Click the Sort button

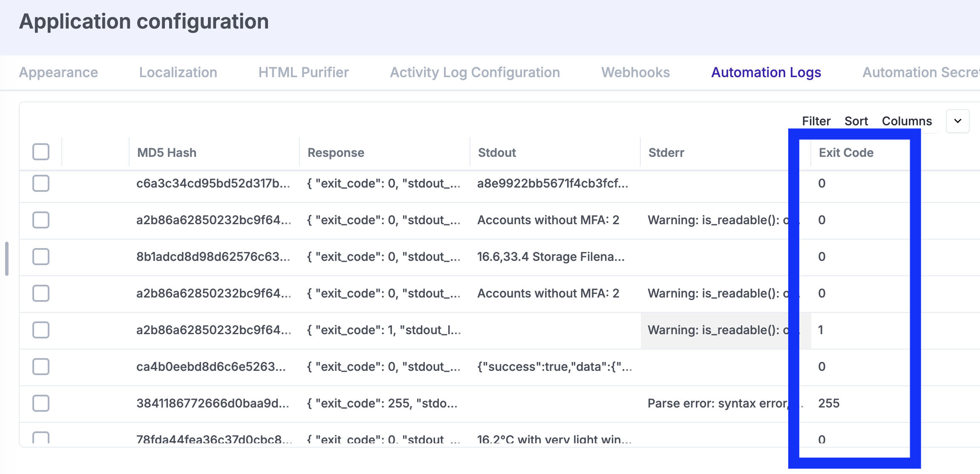click(x=856, y=121)
